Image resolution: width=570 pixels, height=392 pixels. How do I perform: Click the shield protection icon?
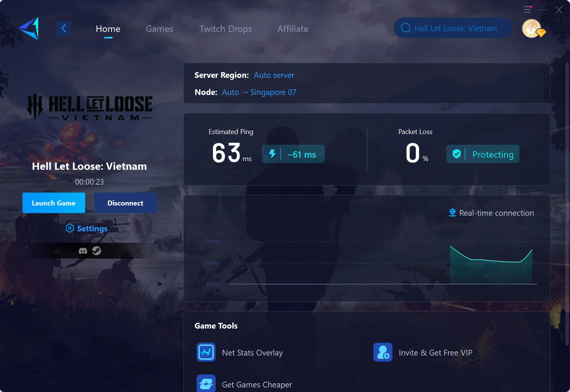click(x=457, y=154)
